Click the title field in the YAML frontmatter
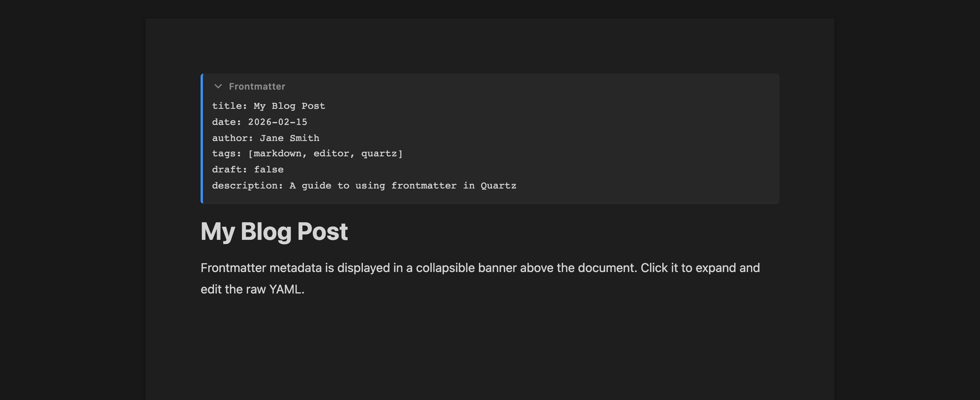The image size is (980, 400). [268, 106]
